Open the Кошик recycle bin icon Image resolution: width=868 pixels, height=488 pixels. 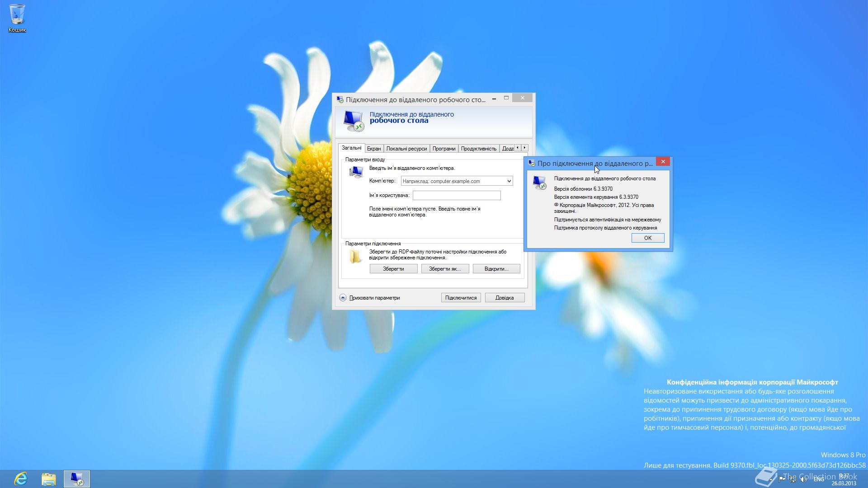(x=17, y=18)
